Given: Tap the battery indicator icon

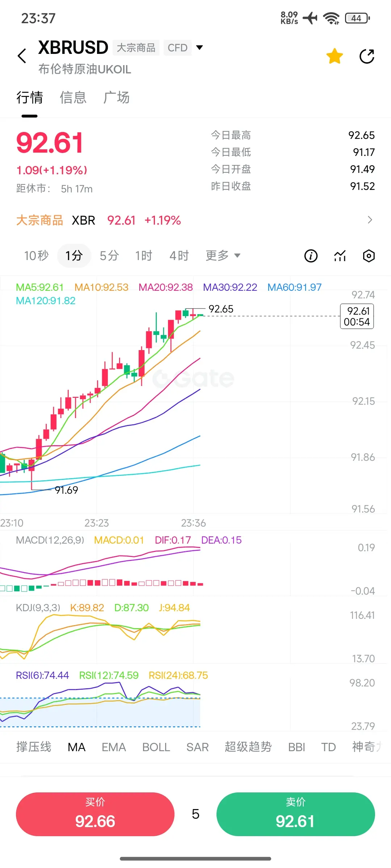Looking at the screenshot, I should click(357, 18).
